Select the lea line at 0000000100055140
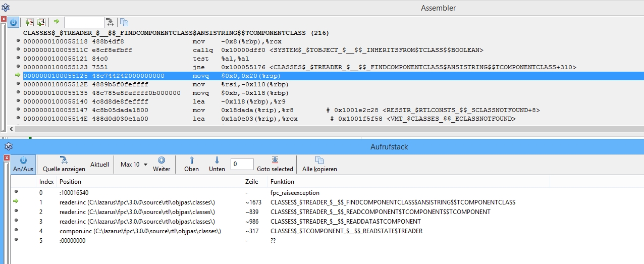The width and height of the screenshot is (644, 264). pyautogui.click(x=333, y=101)
